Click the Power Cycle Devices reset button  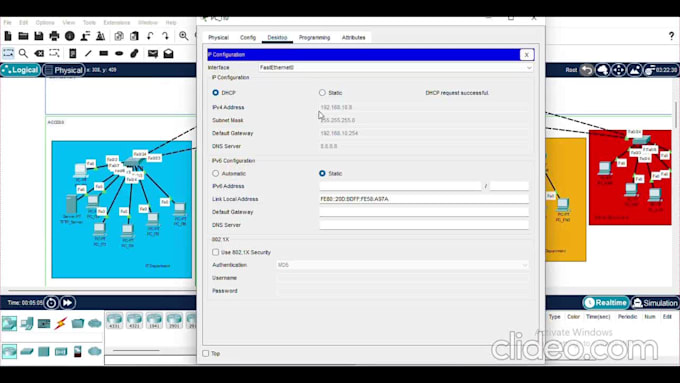[x=51, y=303]
